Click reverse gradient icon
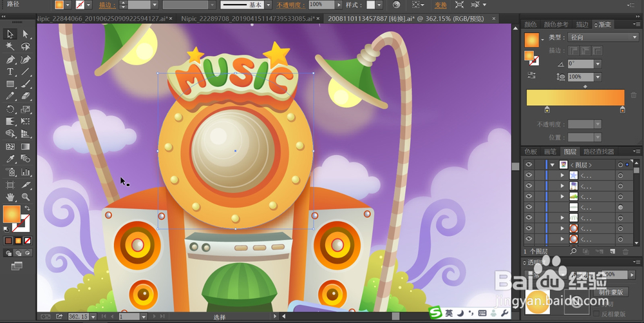The image size is (644, 323). point(531,75)
